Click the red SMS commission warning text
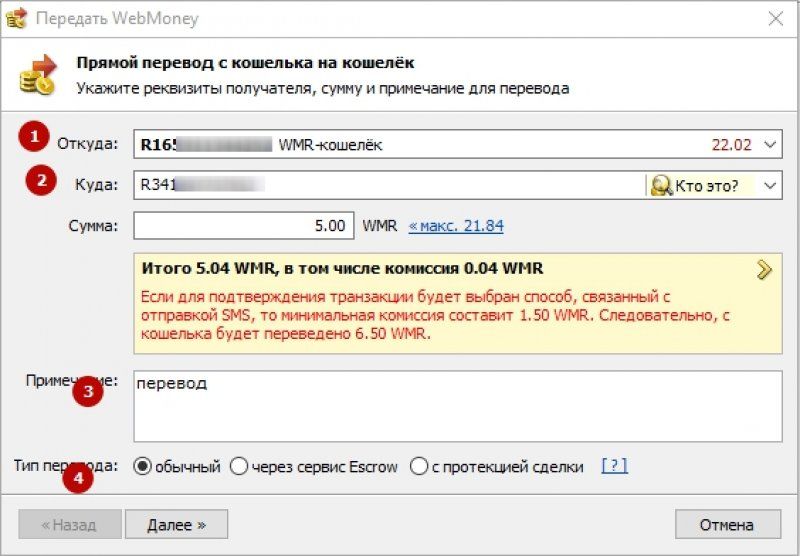 click(x=435, y=315)
